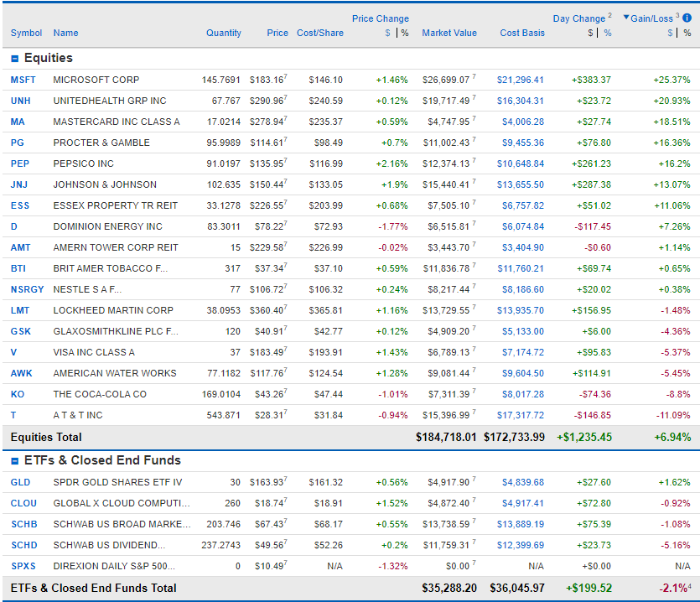Click Equities Total day change +$1,235.45
Image resolution: width=700 pixels, height=602 pixels.
click(x=584, y=437)
